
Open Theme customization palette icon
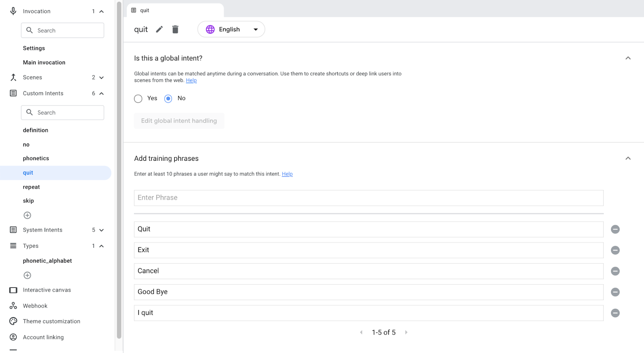click(x=13, y=321)
